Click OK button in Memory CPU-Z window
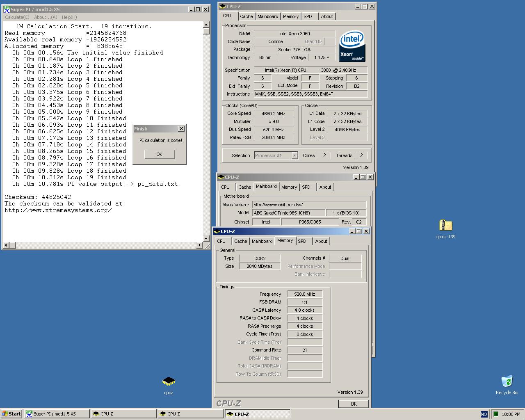Viewport: 525px width, 420px height. click(x=354, y=404)
